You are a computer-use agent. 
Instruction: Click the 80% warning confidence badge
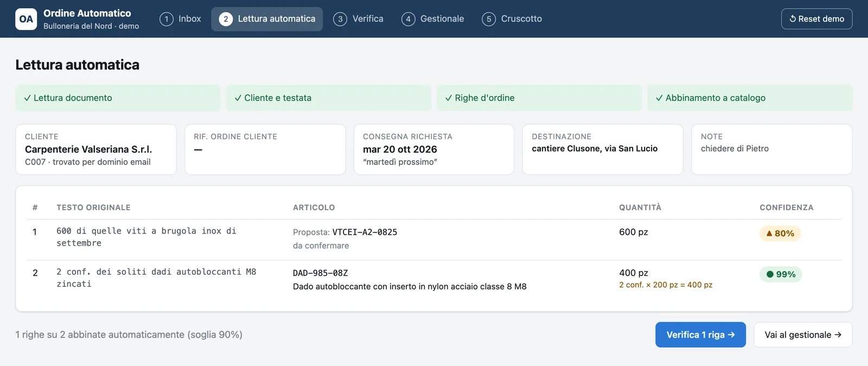pos(780,234)
